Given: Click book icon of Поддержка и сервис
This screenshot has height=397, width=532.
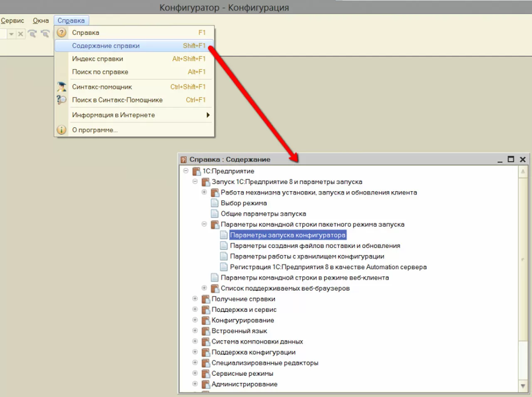Looking at the screenshot, I should tap(206, 310).
